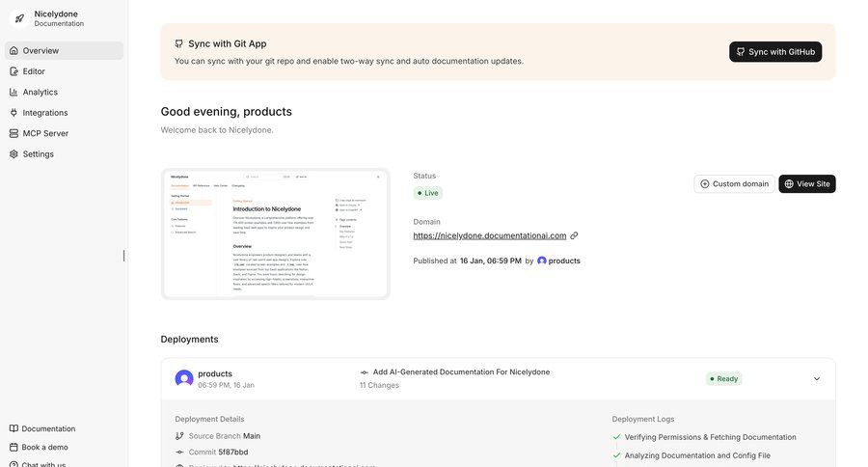Open the MCP Server page
Screen dimensions: 868x467
[x=45, y=133]
